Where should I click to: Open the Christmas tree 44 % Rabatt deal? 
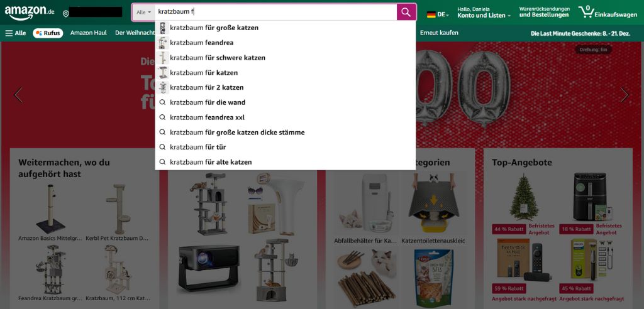click(x=524, y=198)
